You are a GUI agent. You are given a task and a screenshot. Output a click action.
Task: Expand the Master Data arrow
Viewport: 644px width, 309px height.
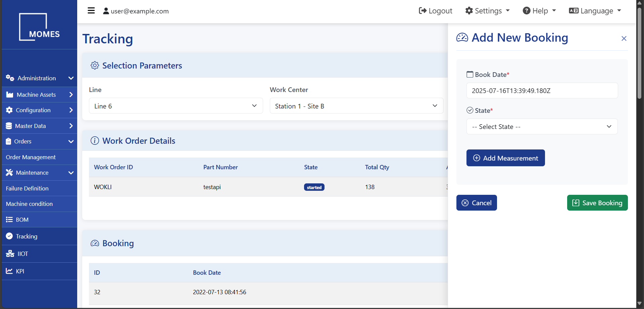71,126
